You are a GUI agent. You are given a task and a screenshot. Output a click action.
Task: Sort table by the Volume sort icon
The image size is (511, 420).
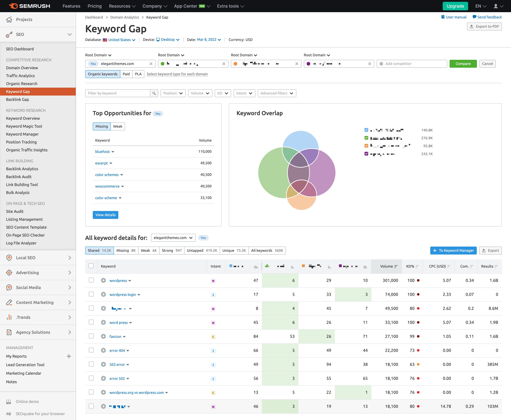396,266
